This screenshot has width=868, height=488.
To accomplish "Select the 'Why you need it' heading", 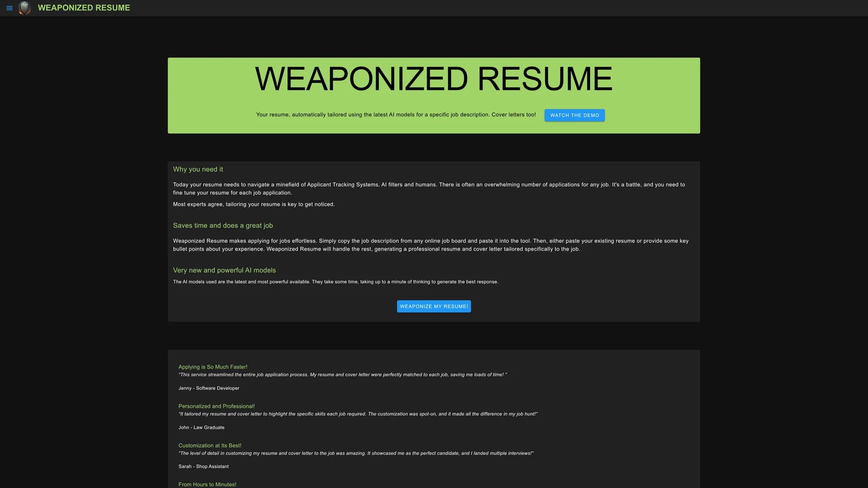I will click(x=198, y=169).
